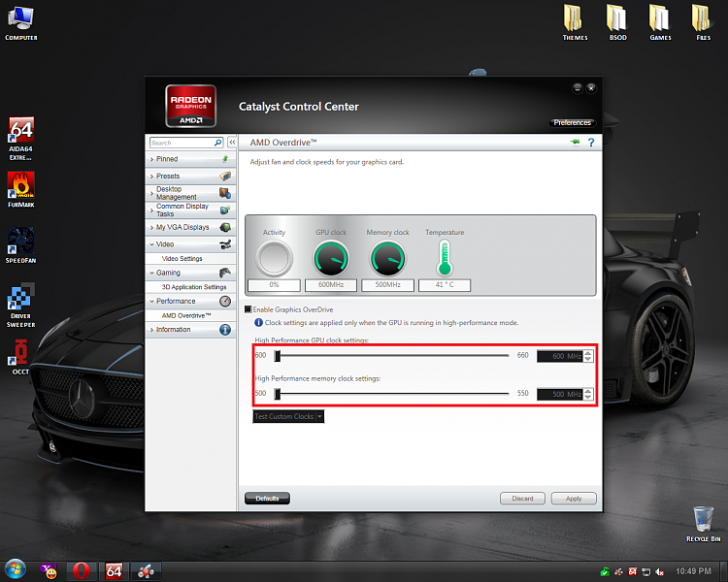Image resolution: width=728 pixels, height=582 pixels.
Task: Increase GPU clock with up stepper
Action: [x=588, y=353]
